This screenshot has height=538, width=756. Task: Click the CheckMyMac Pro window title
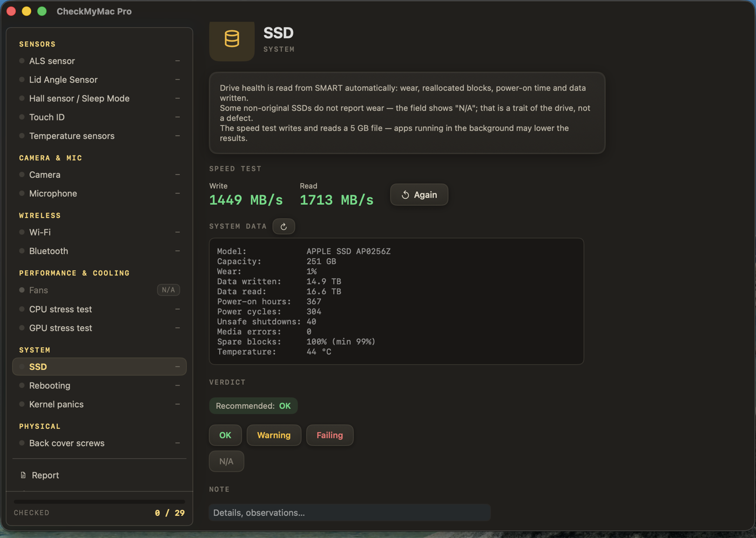coord(94,11)
